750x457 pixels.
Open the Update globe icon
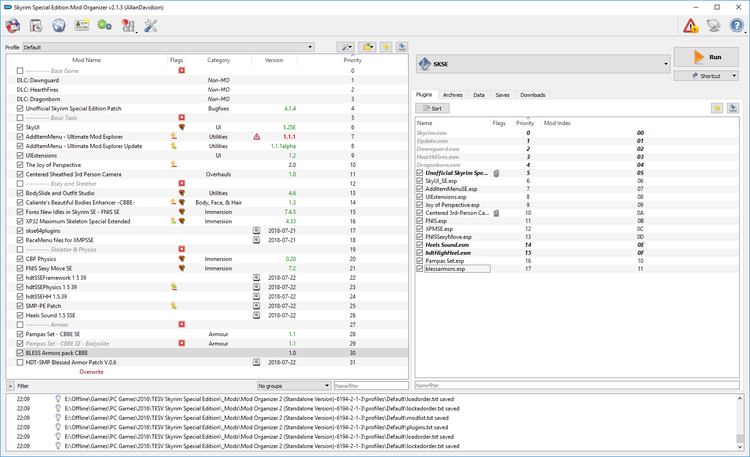click(713, 25)
